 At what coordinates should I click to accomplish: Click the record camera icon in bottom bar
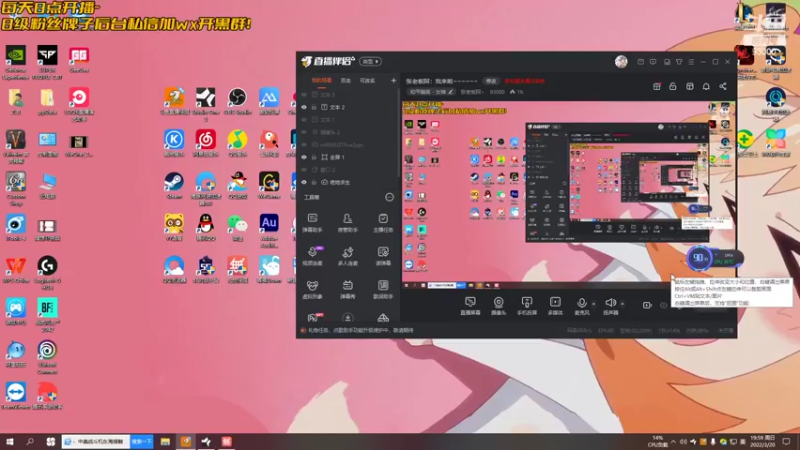647,305
